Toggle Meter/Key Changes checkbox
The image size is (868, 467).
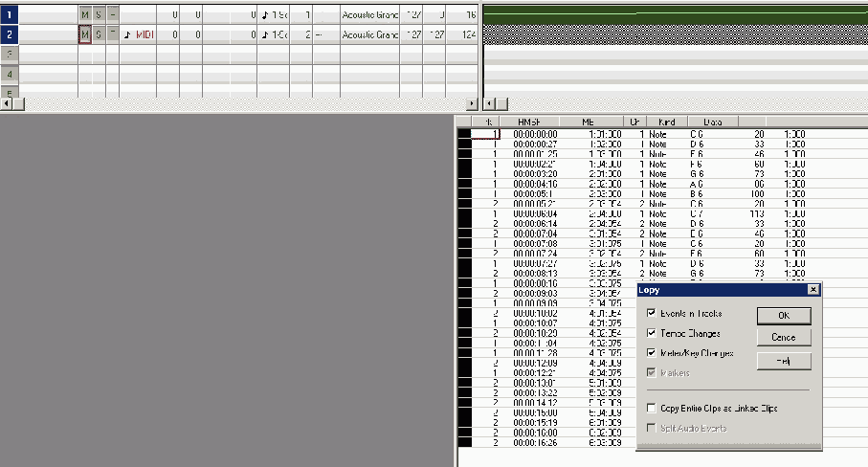[x=652, y=353]
